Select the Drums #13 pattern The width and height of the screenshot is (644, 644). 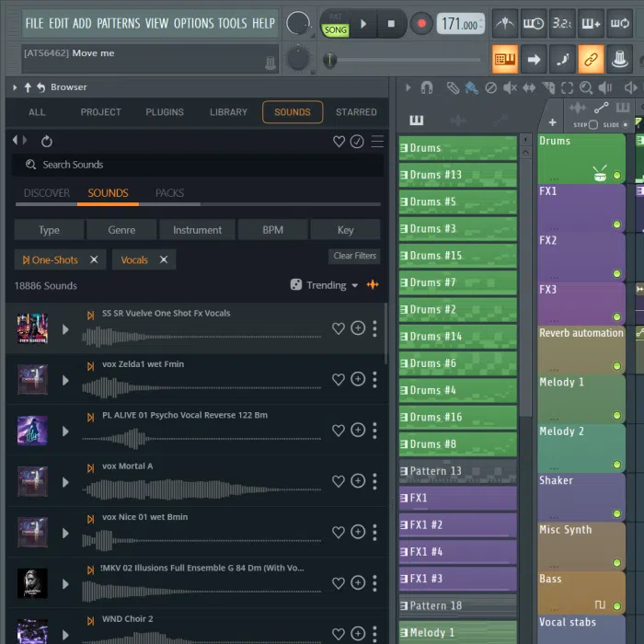pos(458,175)
